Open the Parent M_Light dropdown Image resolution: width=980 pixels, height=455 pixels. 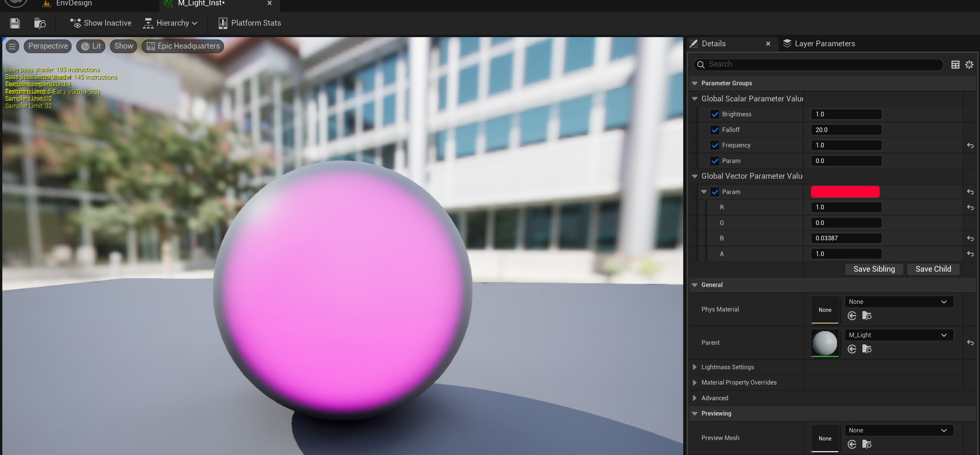(898, 335)
